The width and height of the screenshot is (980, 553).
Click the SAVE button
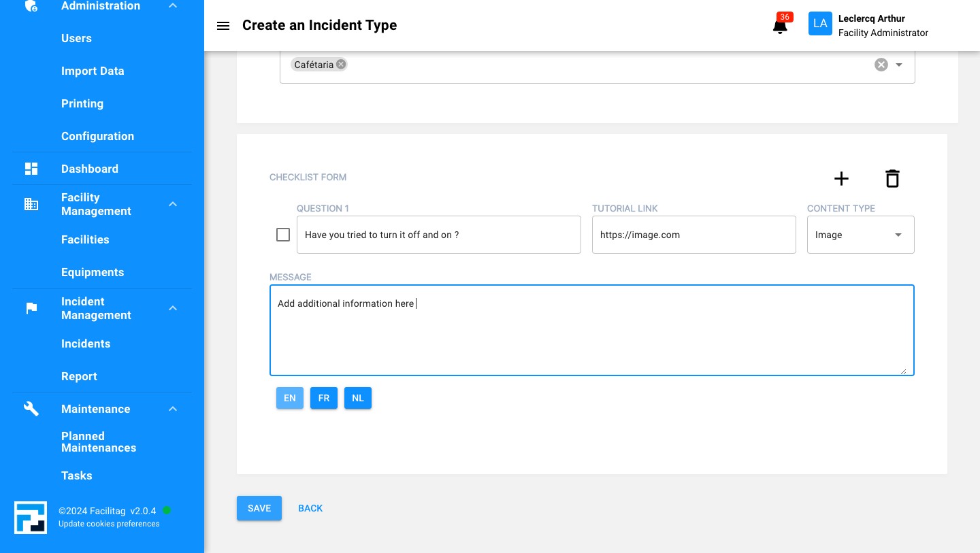(x=259, y=508)
